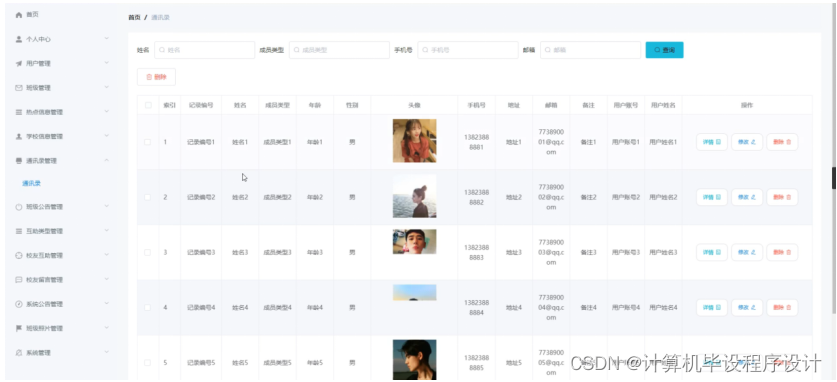
Task: Open 详情 for record 记录编号3
Action: click(712, 252)
